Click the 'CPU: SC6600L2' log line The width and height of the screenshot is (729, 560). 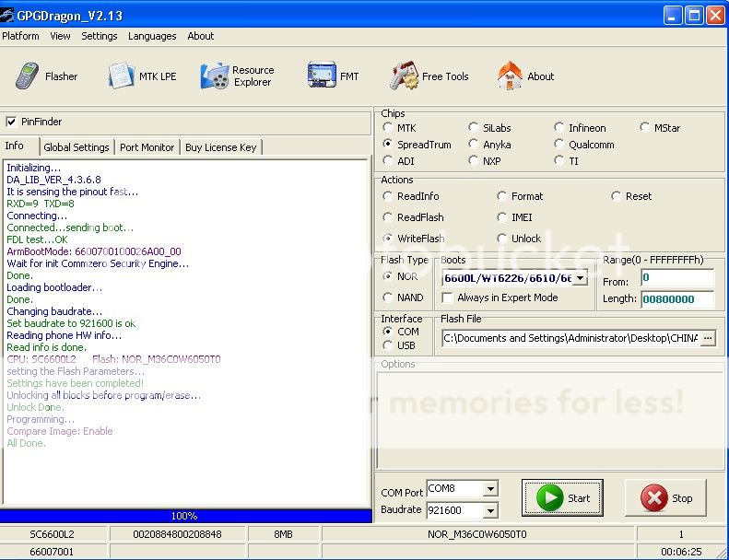[113, 359]
